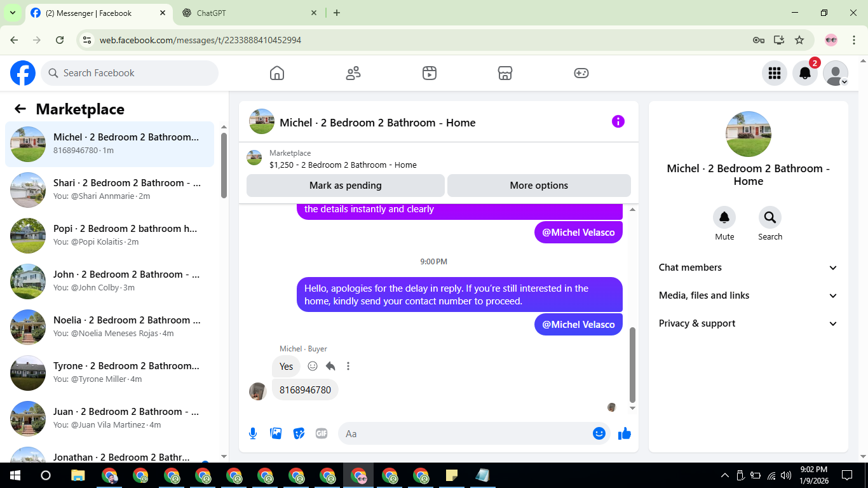Bookmark this tab with the star icon
This screenshot has height=488, width=868.
[x=799, y=40]
